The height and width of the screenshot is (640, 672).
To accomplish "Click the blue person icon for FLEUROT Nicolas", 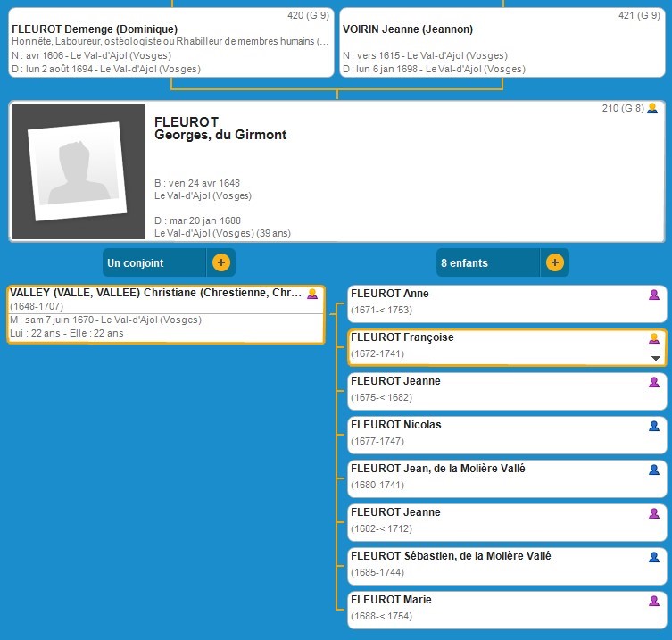I will (654, 426).
